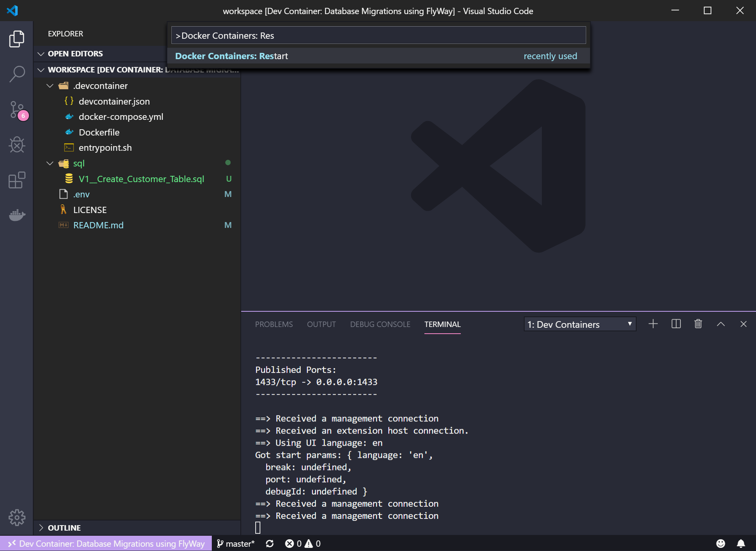Click the master branch indicator
This screenshot has width=756, height=551.
point(236,544)
